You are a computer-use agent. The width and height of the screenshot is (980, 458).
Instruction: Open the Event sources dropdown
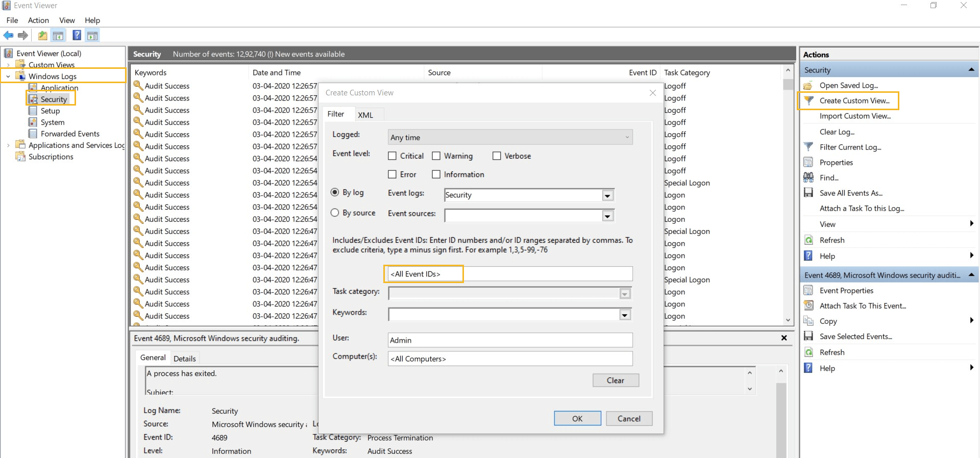pos(607,216)
